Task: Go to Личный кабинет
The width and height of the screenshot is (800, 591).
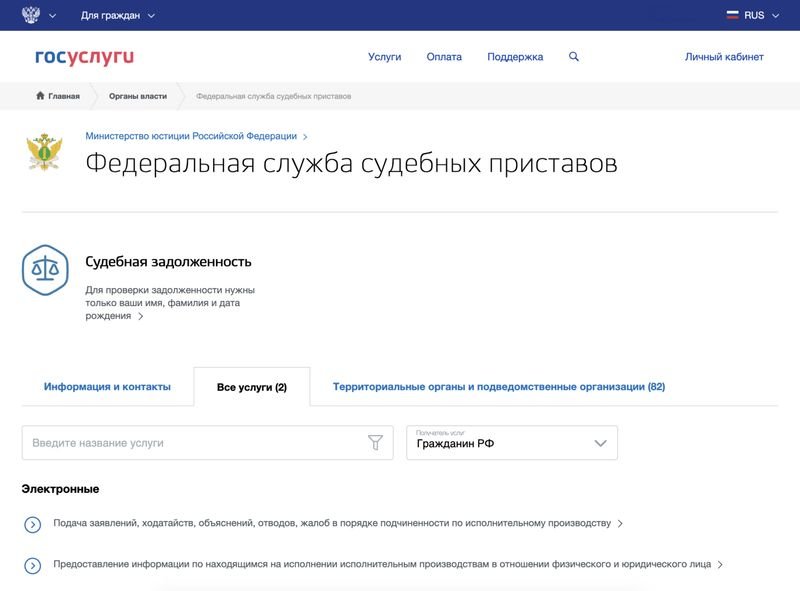Action: coord(724,57)
